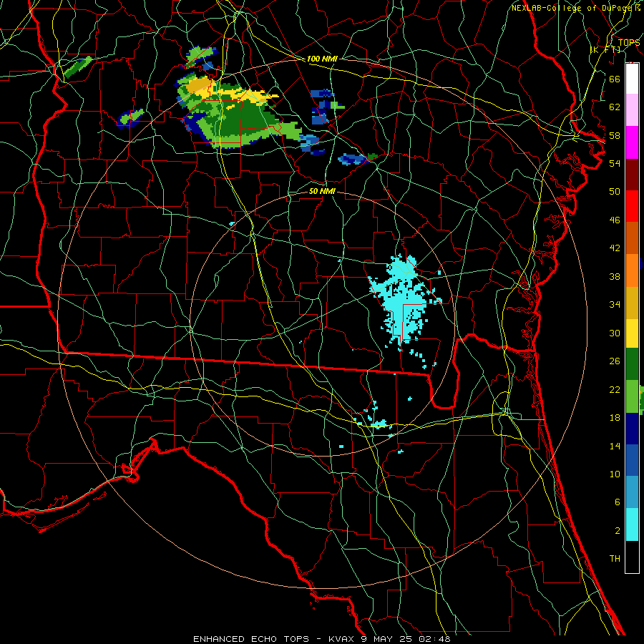Click the dark green legend swatch by 26
644x644 pixels.
(632, 364)
